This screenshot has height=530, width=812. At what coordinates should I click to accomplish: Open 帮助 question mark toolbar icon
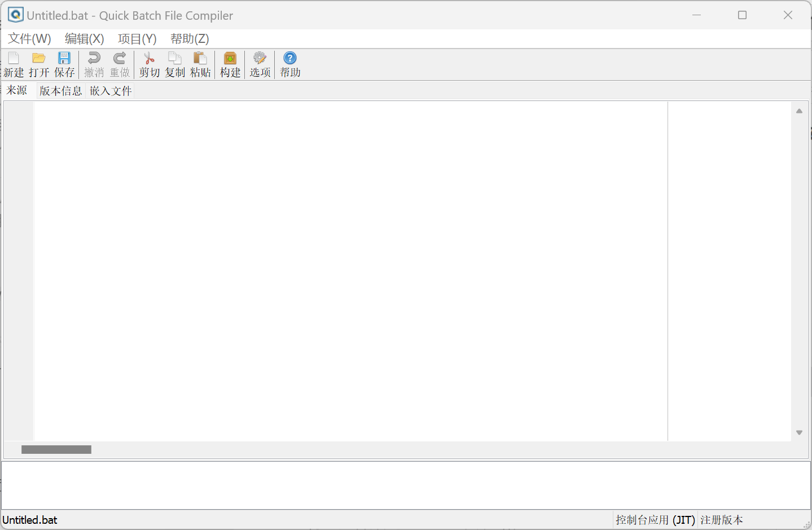290,64
